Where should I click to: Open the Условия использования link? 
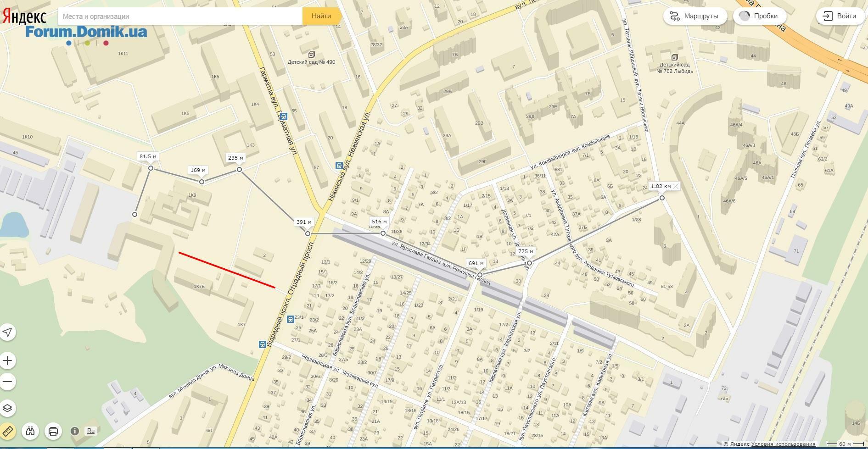click(x=783, y=444)
